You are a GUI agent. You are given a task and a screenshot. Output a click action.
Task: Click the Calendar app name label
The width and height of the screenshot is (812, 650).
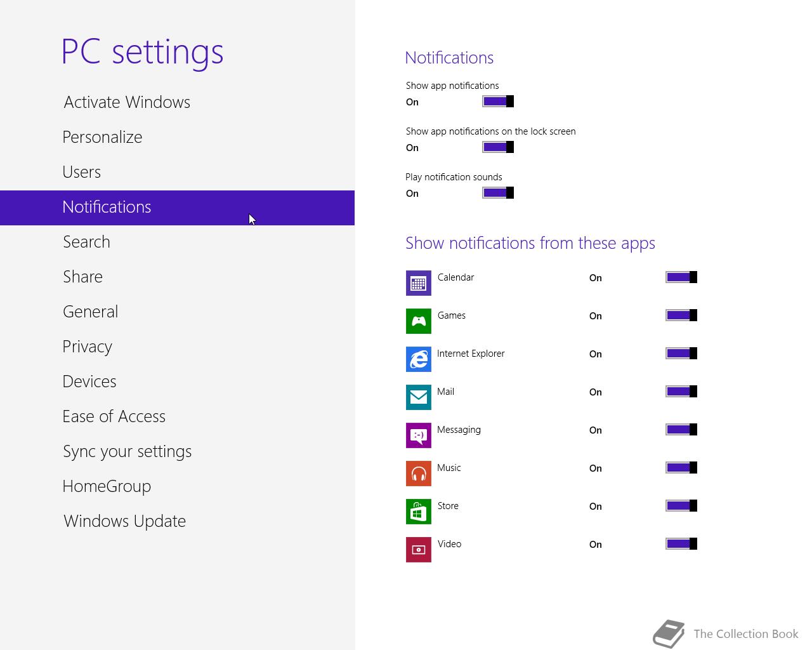(455, 277)
